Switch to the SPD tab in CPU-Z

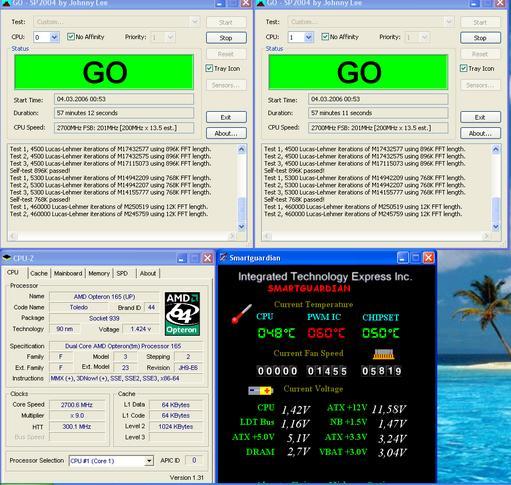122,273
